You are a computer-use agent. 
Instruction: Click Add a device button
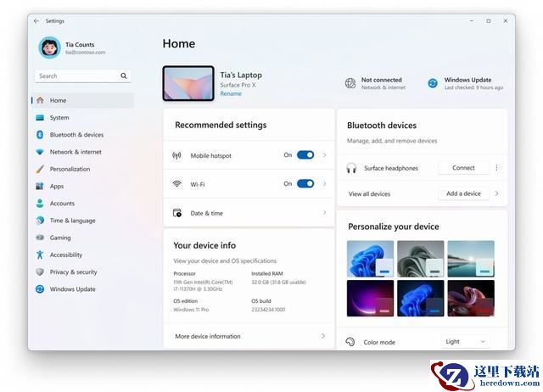(463, 193)
